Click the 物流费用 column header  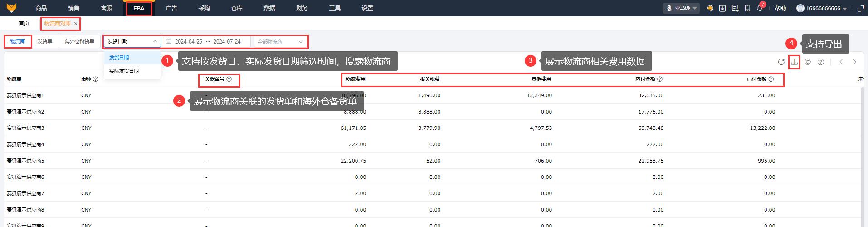356,79
